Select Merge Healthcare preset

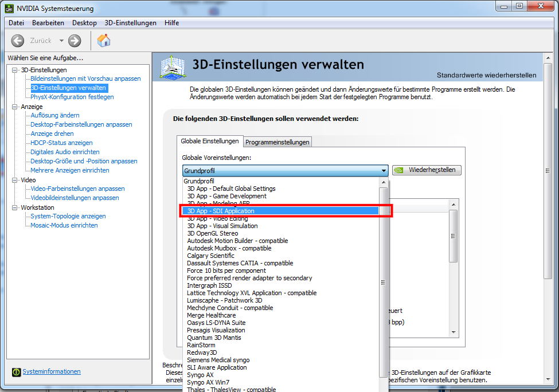pyautogui.click(x=280, y=315)
